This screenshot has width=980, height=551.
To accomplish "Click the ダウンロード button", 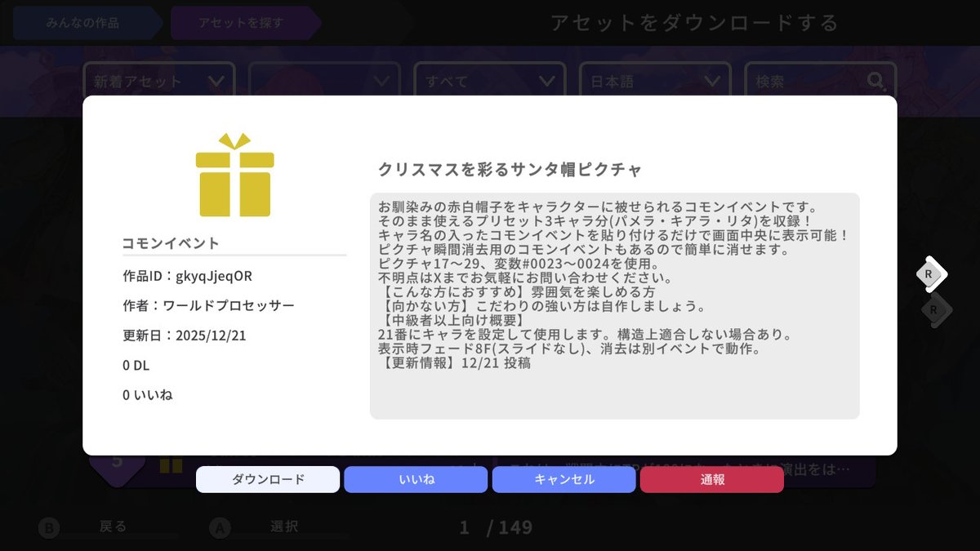I will (268, 479).
